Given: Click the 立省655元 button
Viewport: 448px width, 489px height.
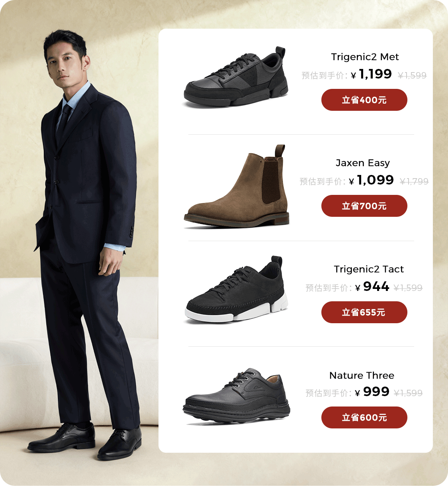Looking at the screenshot, I should 364,312.
